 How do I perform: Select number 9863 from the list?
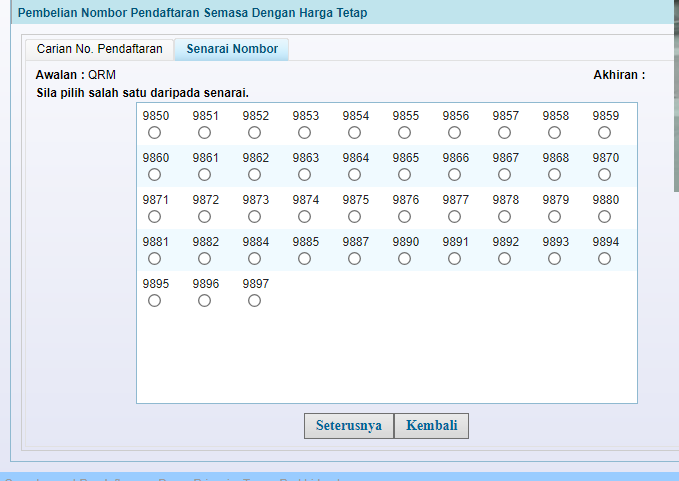pos(305,175)
